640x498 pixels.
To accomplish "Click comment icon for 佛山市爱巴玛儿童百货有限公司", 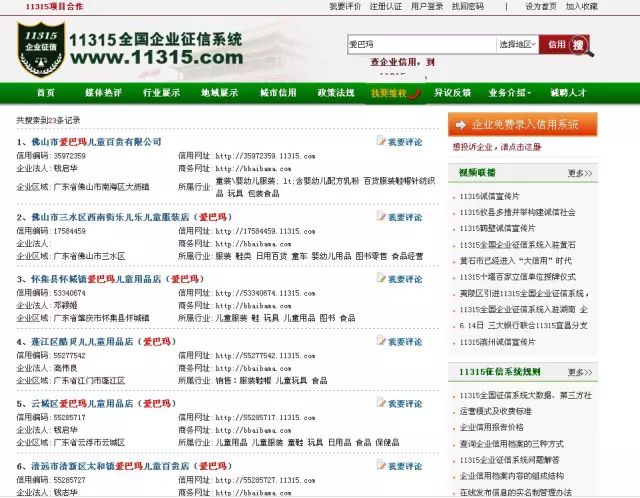I will click(x=381, y=141).
